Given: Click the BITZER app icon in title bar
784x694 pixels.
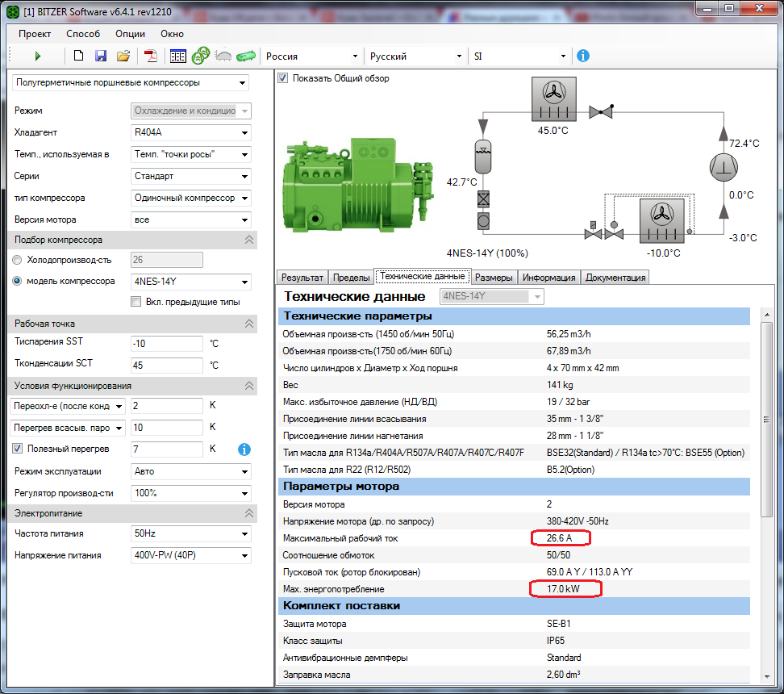Looking at the screenshot, I should (14, 11).
